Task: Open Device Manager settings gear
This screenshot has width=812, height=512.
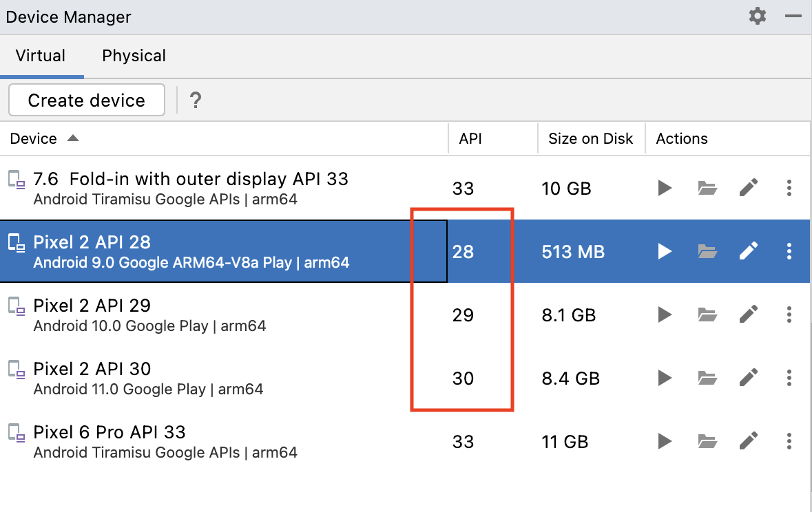Action: coord(758,16)
